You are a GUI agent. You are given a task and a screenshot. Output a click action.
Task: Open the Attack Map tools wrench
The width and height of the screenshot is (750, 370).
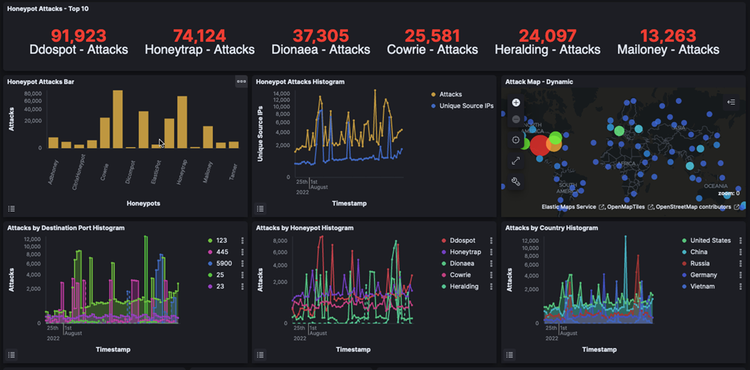(516, 182)
